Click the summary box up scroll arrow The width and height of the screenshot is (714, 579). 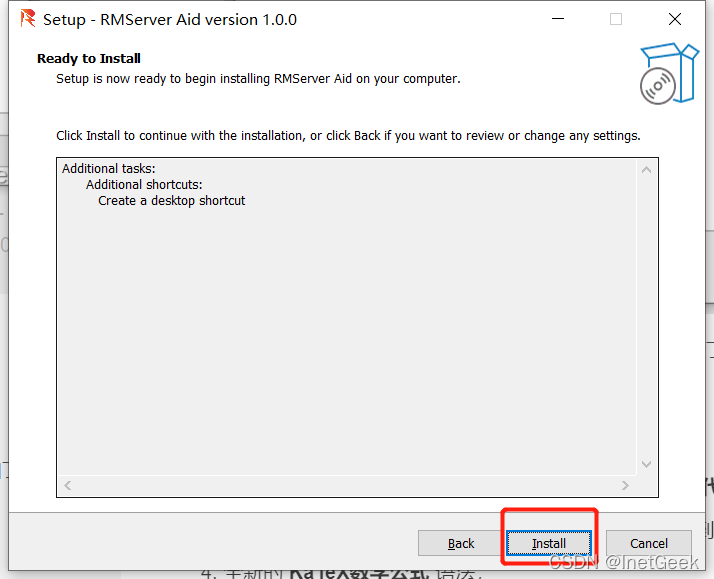click(646, 170)
